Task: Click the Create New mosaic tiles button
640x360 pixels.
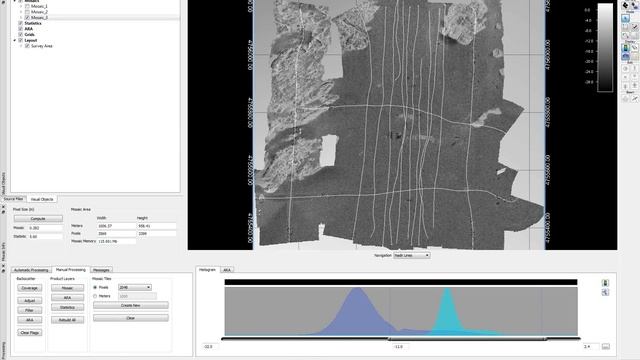Action: pos(131,305)
